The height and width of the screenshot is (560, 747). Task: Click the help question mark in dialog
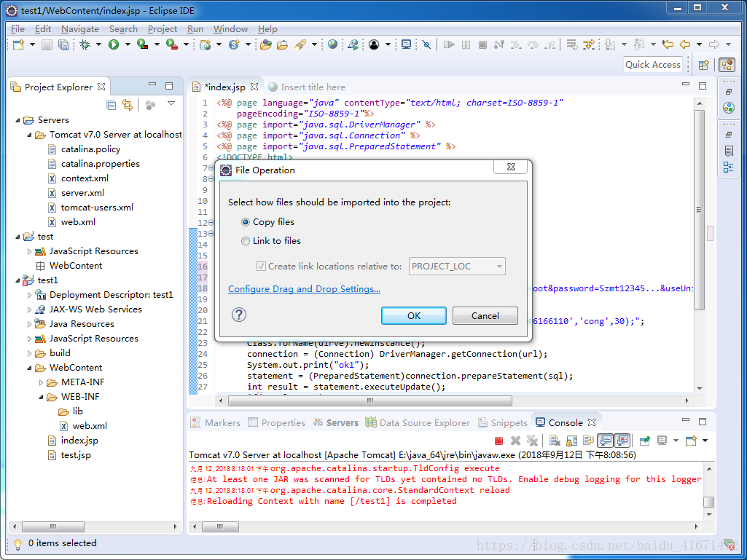[239, 315]
